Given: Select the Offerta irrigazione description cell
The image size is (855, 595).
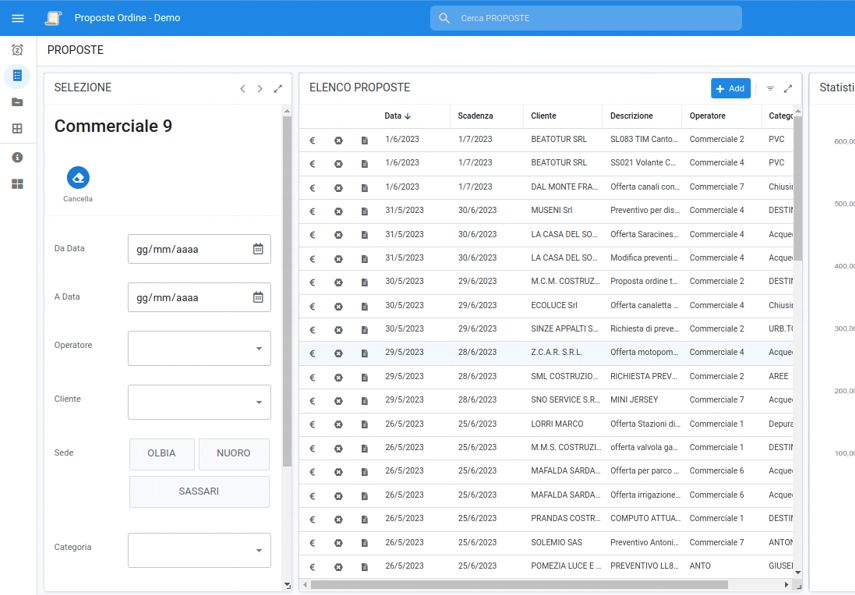Looking at the screenshot, I should click(646, 495).
